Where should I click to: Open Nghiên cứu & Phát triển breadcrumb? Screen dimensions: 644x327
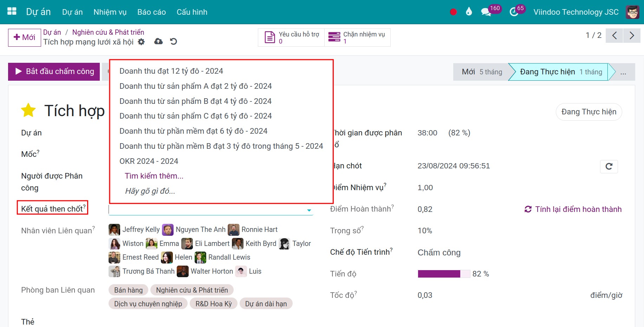(x=108, y=32)
